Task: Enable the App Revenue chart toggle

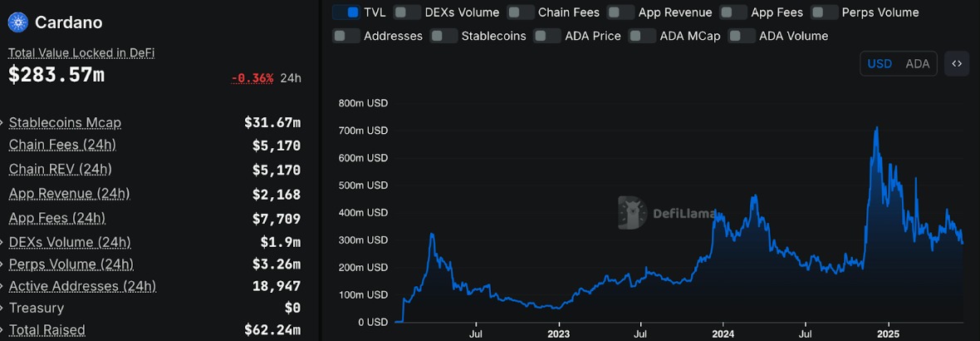Action: [621, 12]
